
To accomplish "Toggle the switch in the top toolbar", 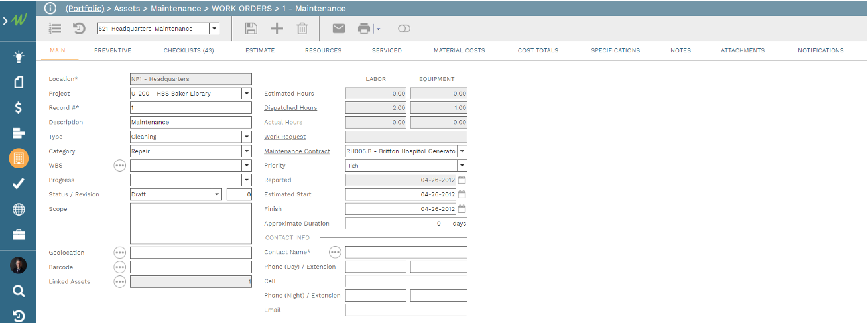I will click(404, 29).
